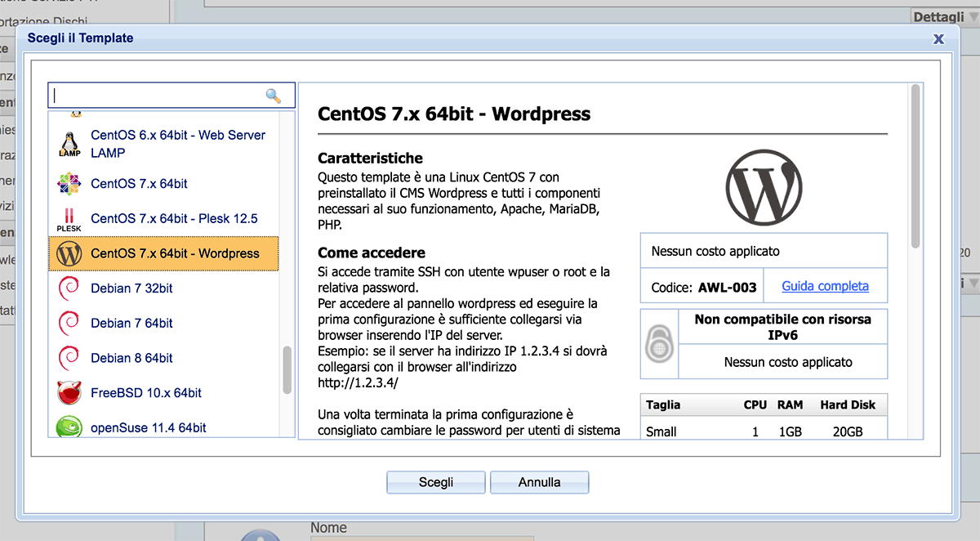Close the Scegli il Template dialog with X

tap(939, 38)
